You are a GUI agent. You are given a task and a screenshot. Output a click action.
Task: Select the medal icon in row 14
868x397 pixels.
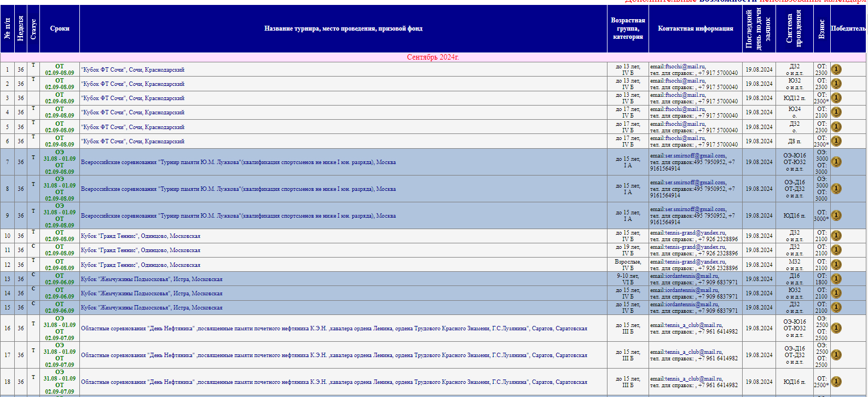[836, 293]
